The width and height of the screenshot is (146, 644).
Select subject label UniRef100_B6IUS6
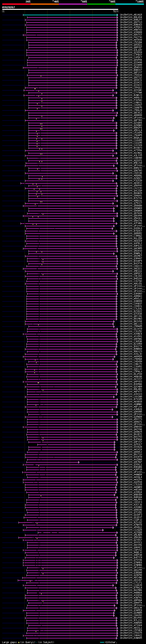pyautogui.click(x=131, y=321)
